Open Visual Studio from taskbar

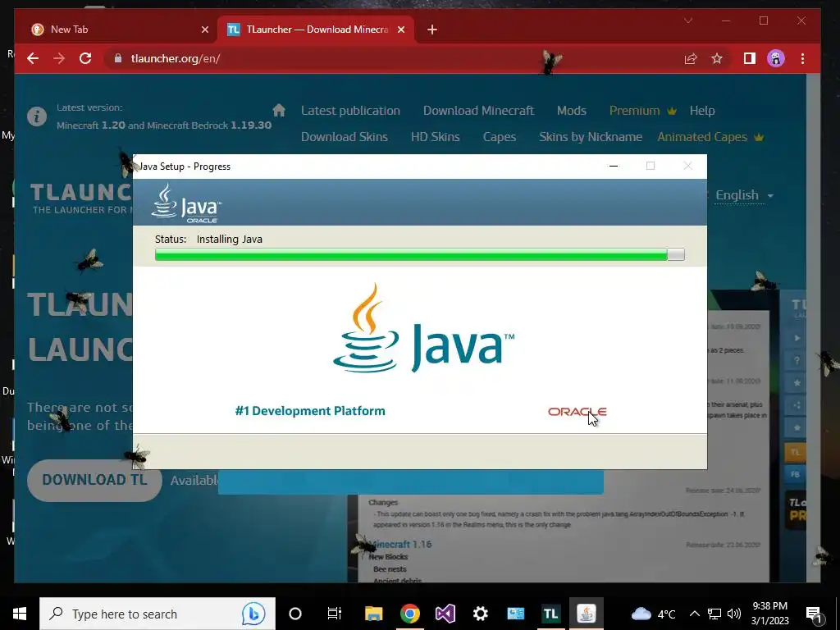(x=445, y=614)
